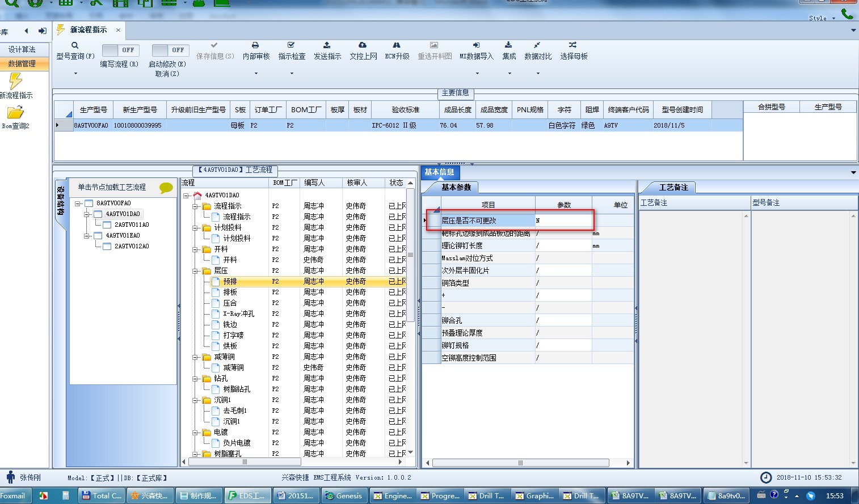The image size is (859, 504).
Task: Click 张伟刚 user icon in status bar
Action: [x=10, y=477]
